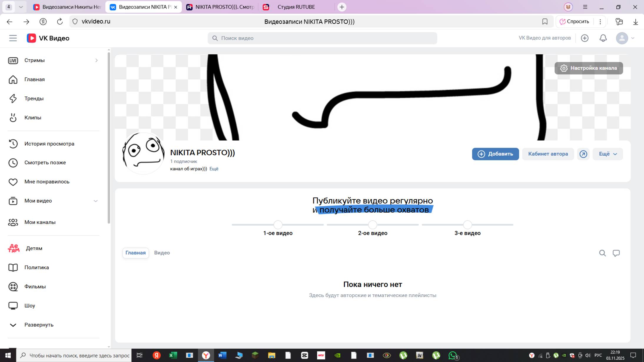
Task: Open profile avatar dropdown menu
Action: [x=625, y=38]
